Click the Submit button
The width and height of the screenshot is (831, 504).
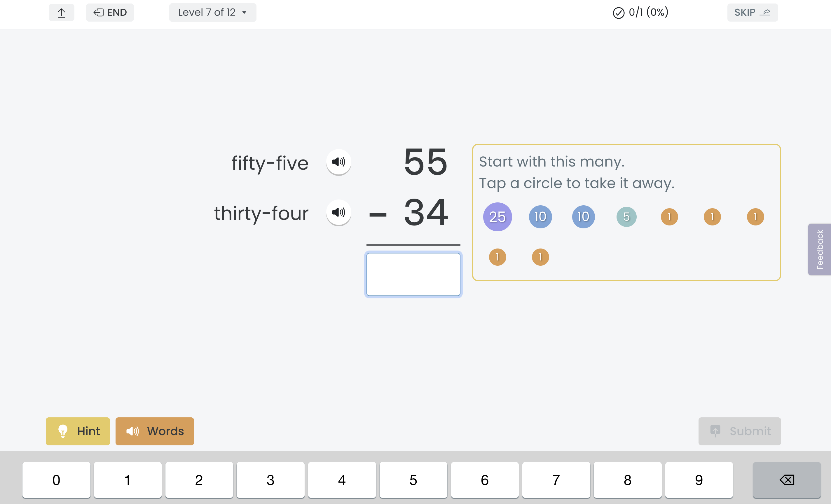click(740, 431)
